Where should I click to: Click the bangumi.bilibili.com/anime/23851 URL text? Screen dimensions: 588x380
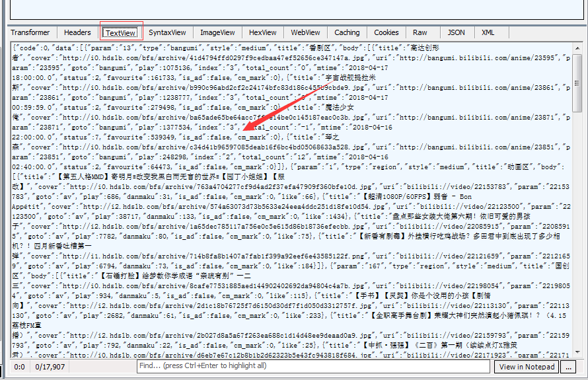click(x=477, y=147)
